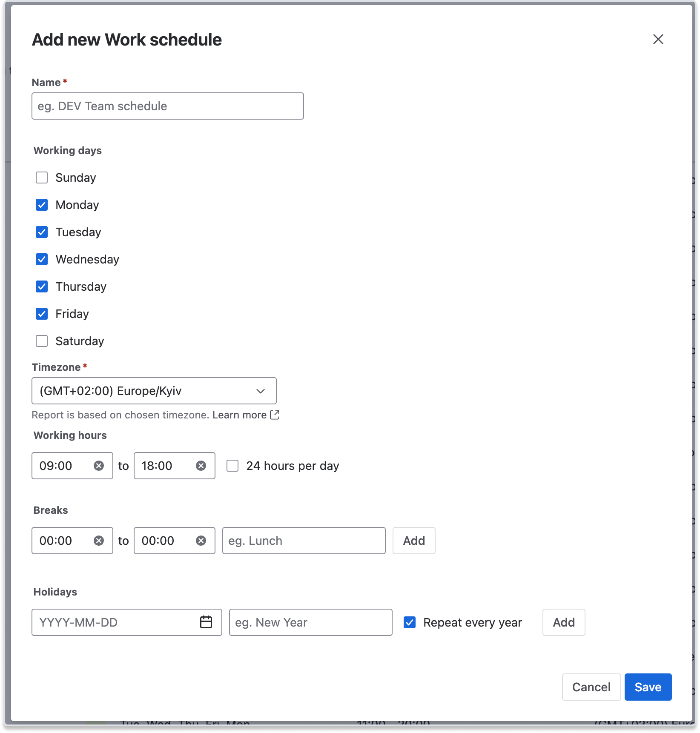Clear the break end time field
700x733 pixels.
(x=201, y=541)
